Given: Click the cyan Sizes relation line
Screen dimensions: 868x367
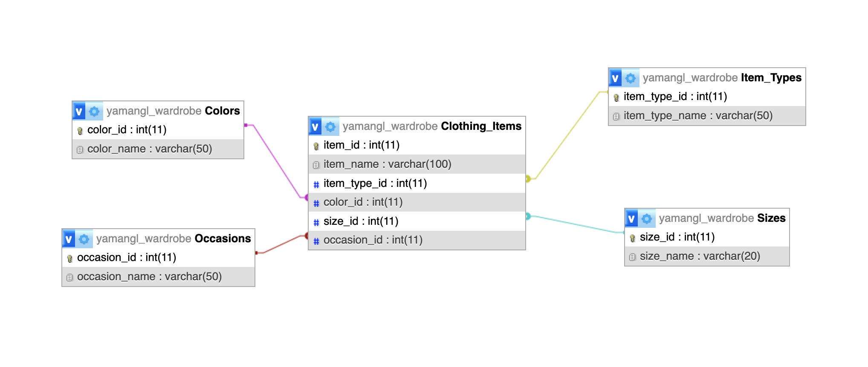Looking at the screenshot, I should 576,224.
